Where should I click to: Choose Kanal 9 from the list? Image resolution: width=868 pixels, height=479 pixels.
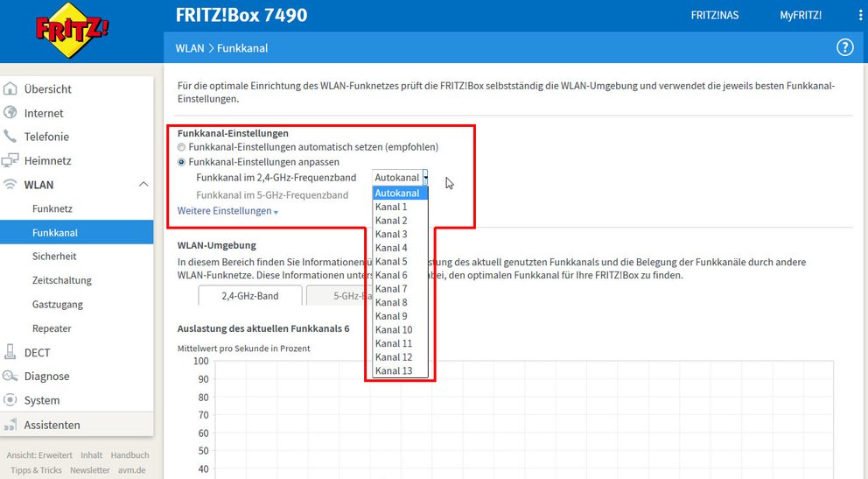coord(400,315)
